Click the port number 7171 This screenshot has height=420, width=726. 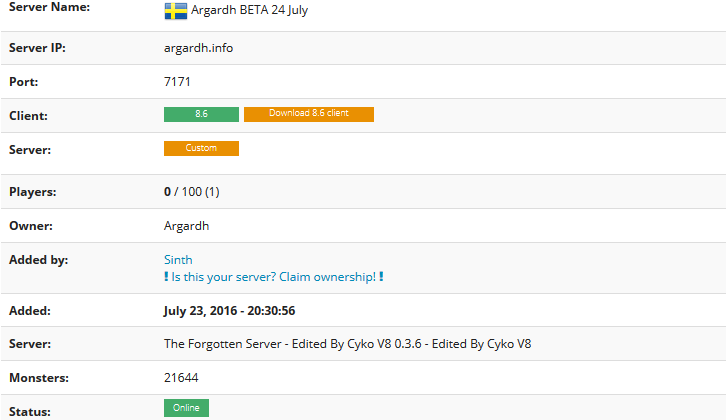pos(177,82)
